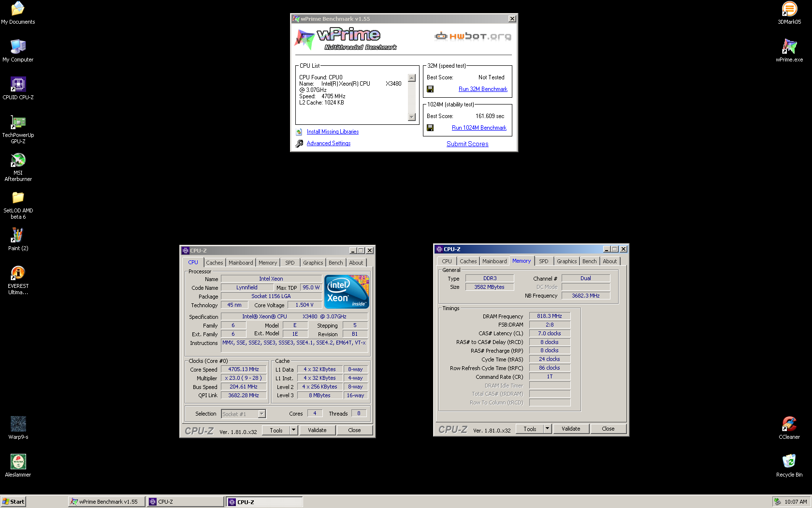
Task: Click save icon for 1024M score
Action: click(x=430, y=128)
